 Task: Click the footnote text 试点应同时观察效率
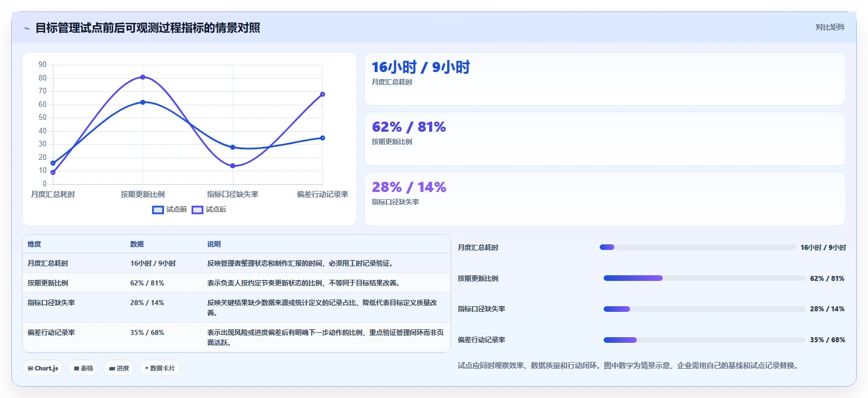point(628,365)
